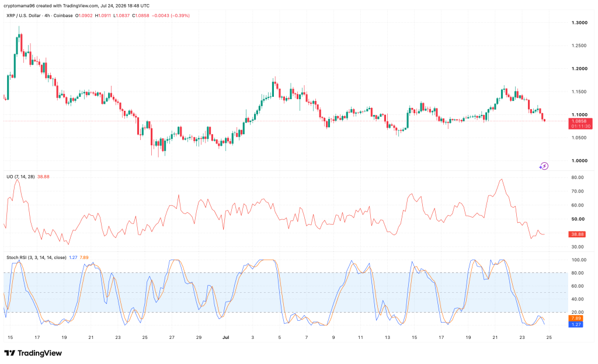Click the bar countdown 01:11:30
The width and height of the screenshot is (598, 364).
click(x=580, y=126)
